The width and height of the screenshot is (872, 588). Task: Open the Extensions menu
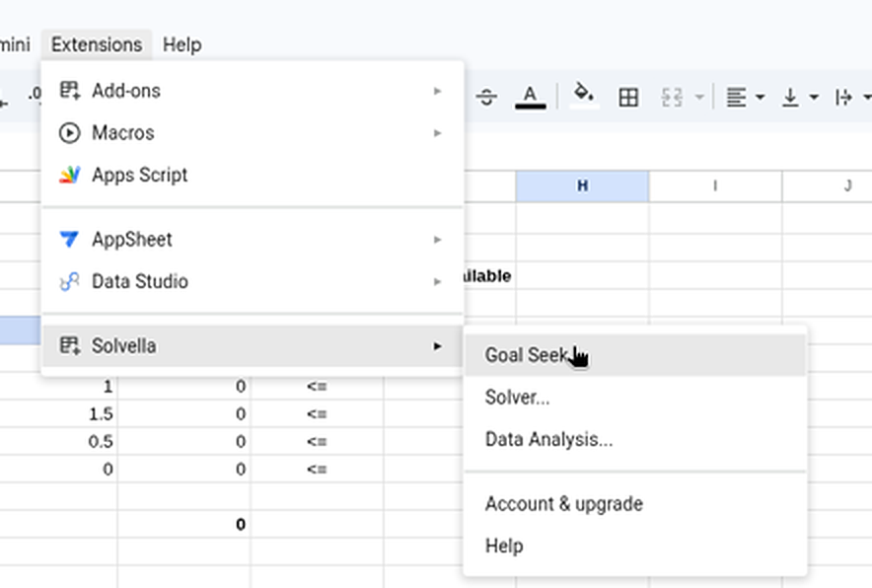pos(97,44)
